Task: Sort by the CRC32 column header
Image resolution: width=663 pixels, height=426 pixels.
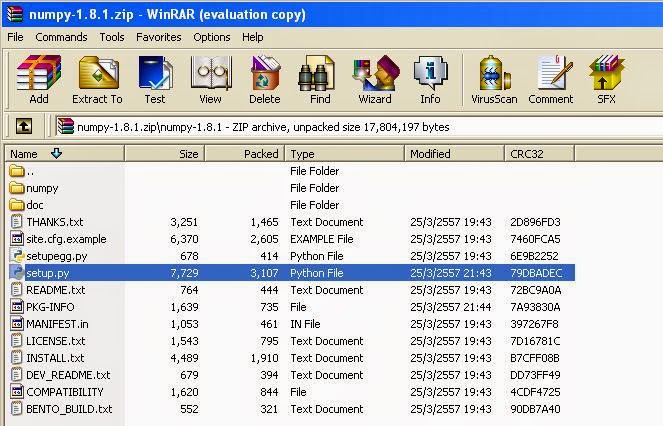Action: point(540,154)
